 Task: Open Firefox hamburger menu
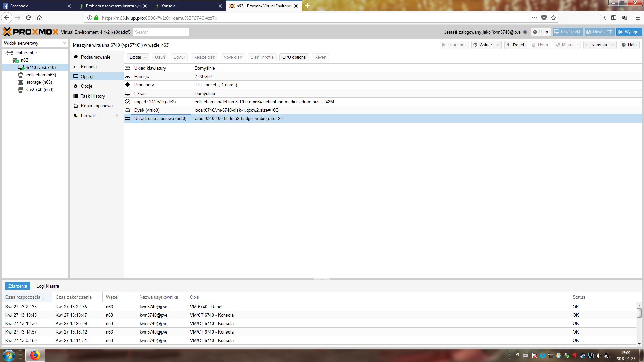637,18
